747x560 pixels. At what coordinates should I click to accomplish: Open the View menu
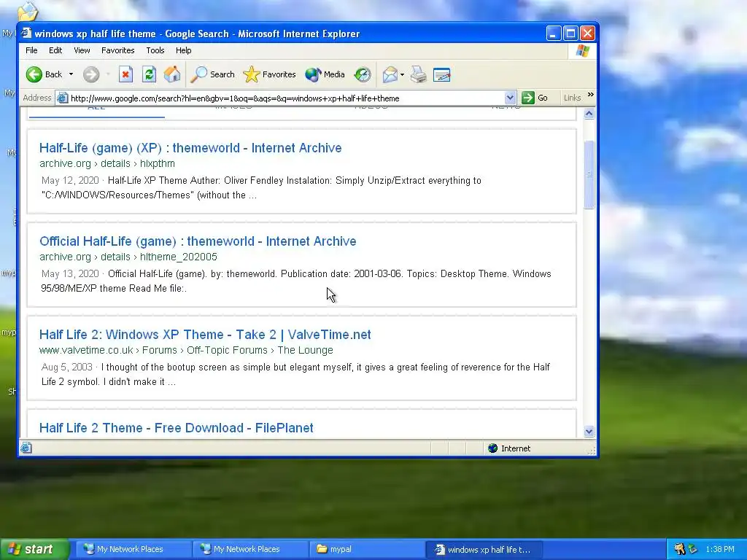pos(82,50)
